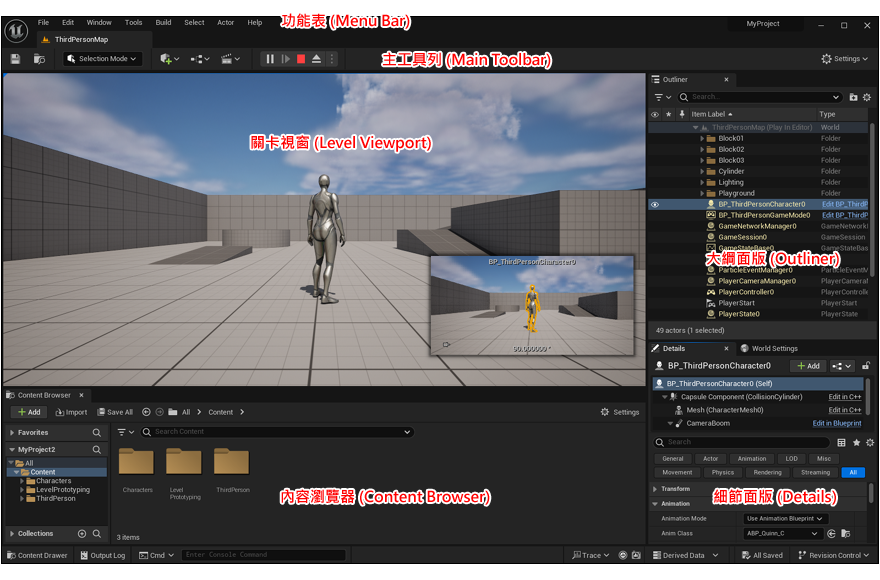Viewport: 880px width, 580px height.
Task: Toggle Details favorites star filter
Action: click(856, 442)
